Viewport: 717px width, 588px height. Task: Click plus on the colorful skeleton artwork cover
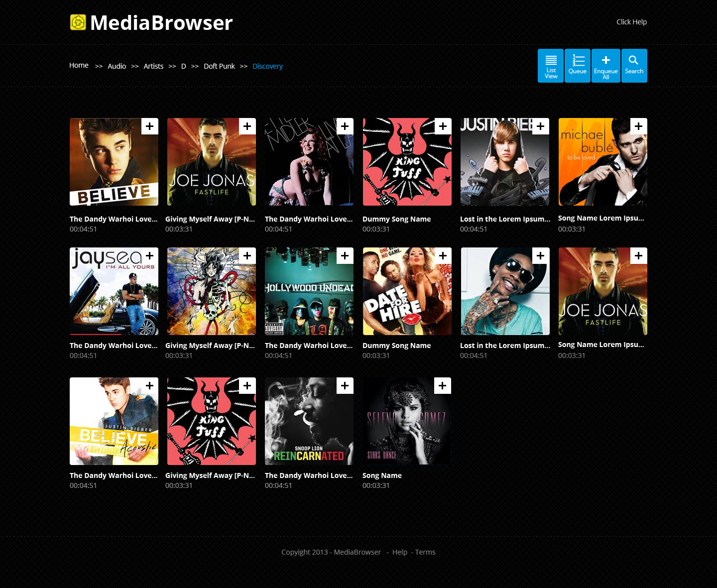coord(247,256)
